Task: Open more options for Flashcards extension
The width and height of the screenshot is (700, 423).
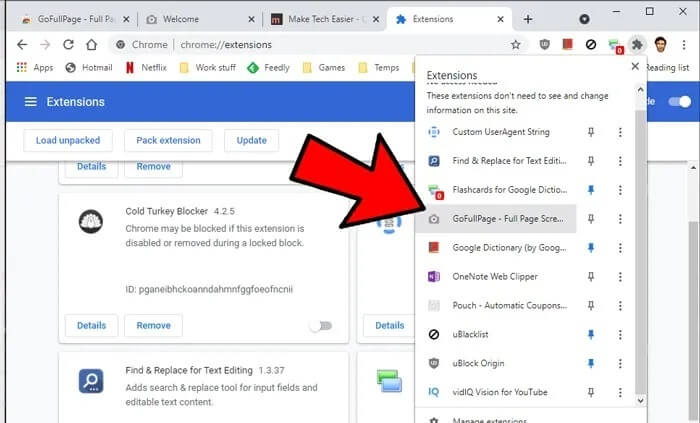Action: click(x=620, y=190)
